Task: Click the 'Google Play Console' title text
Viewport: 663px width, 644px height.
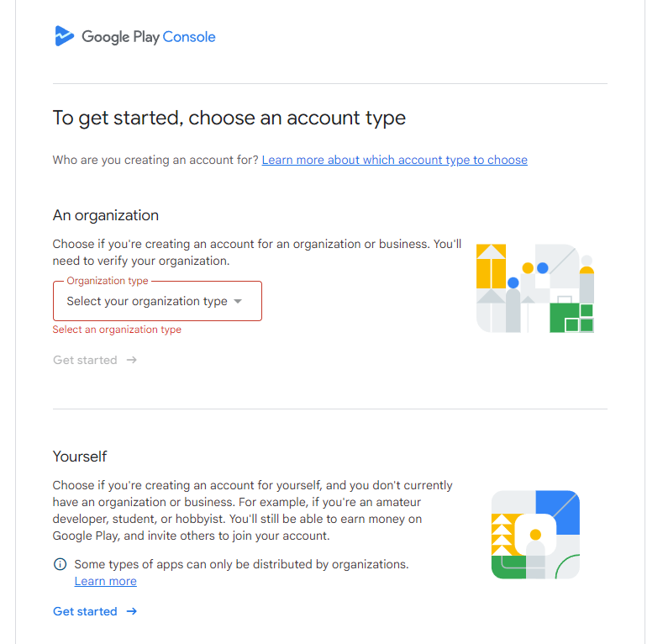Action: click(x=149, y=37)
